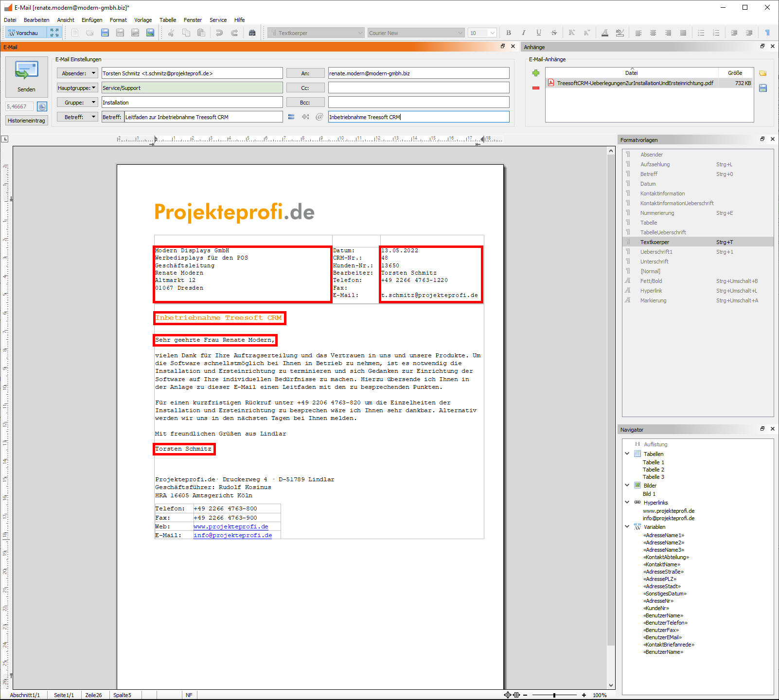Remove attachment using the red minus icon
Image resolution: width=779 pixels, height=700 pixels.
535,88
